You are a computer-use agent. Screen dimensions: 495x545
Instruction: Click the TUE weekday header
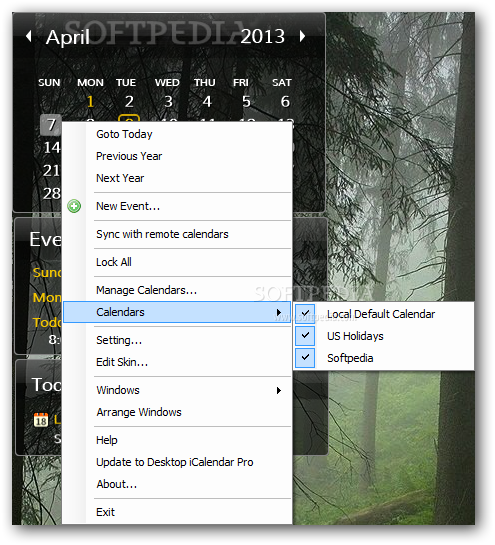[126, 82]
